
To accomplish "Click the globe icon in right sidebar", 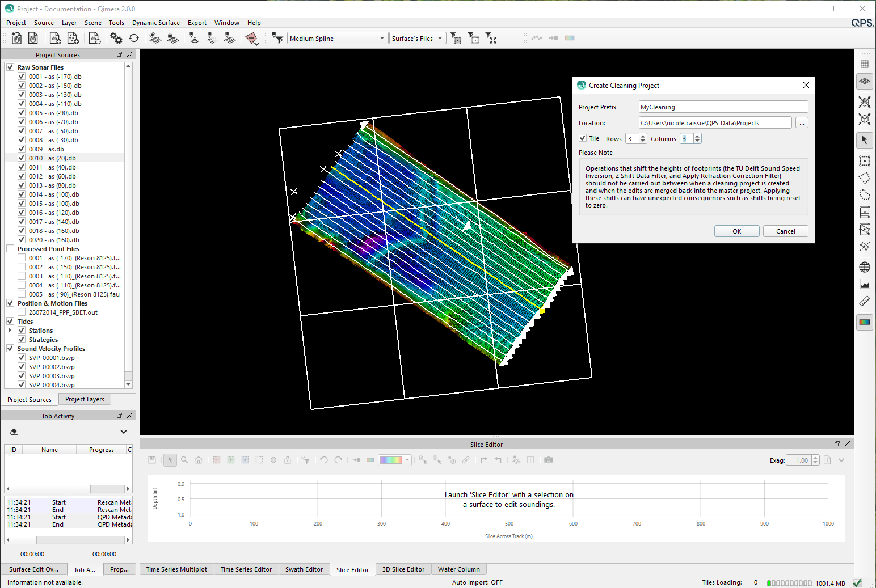I will 864,267.
